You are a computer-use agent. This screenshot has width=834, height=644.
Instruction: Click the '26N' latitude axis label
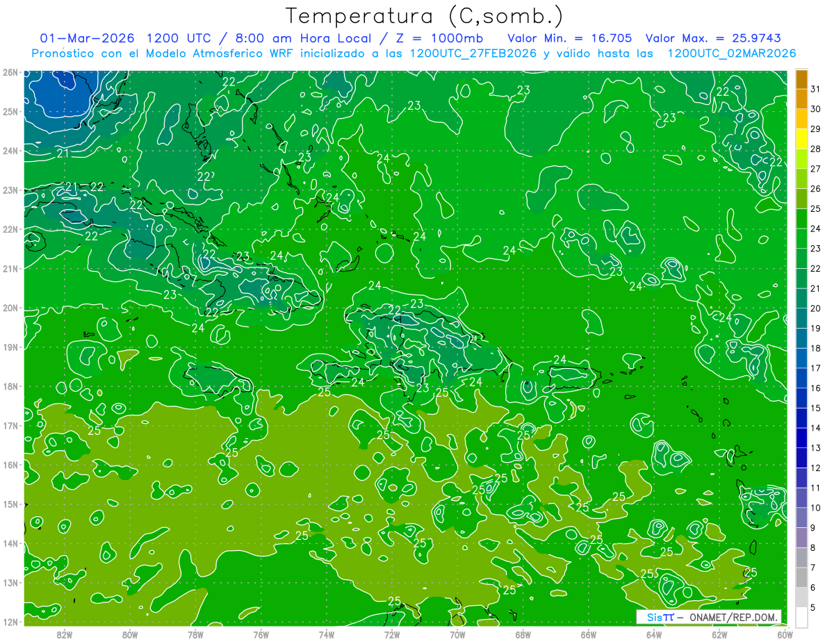[x=10, y=72]
